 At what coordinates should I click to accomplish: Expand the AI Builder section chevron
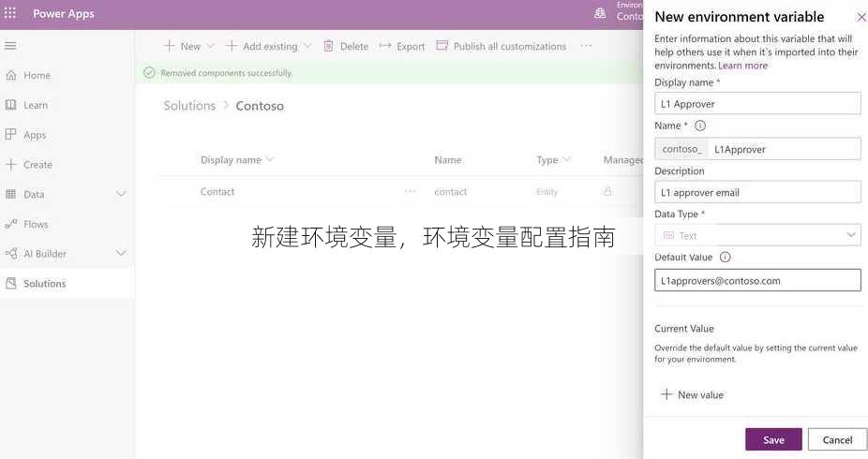(121, 253)
